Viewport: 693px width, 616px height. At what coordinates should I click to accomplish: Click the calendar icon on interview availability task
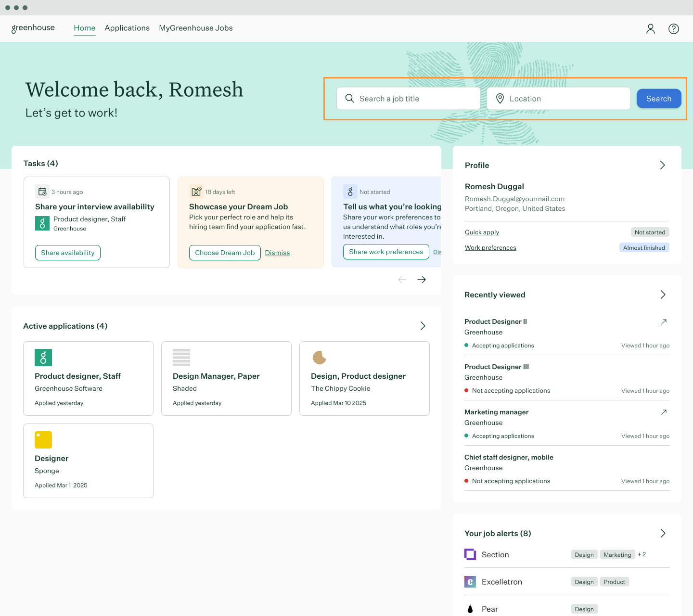[42, 192]
